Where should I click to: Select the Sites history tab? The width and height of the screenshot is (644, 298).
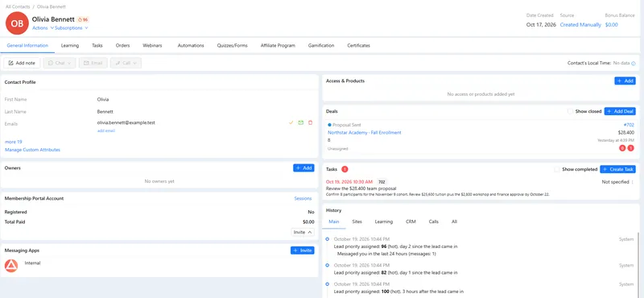[x=357, y=221]
